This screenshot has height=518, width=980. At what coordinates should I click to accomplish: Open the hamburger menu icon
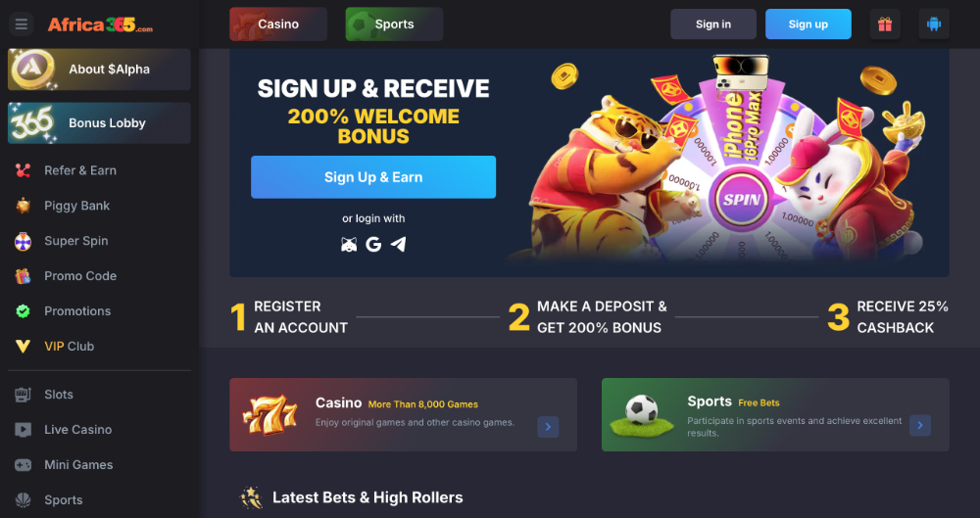[x=22, y=24]
